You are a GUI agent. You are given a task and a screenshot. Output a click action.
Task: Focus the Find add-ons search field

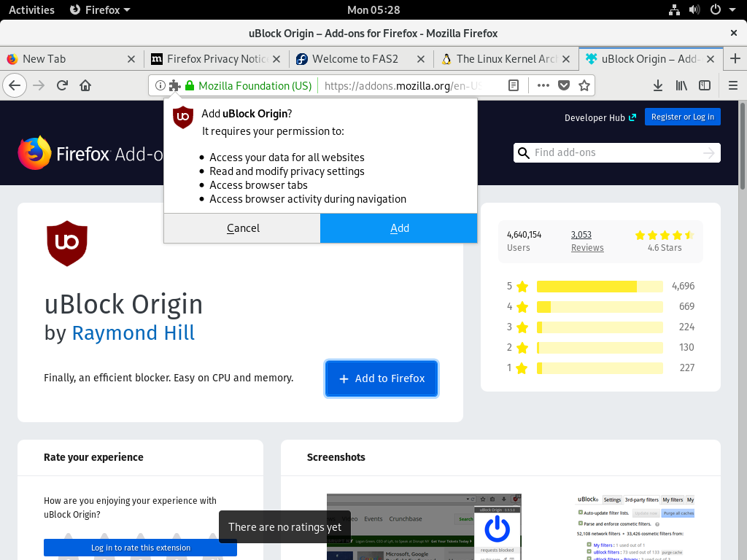pyautogui.click(x=616, y=153)
